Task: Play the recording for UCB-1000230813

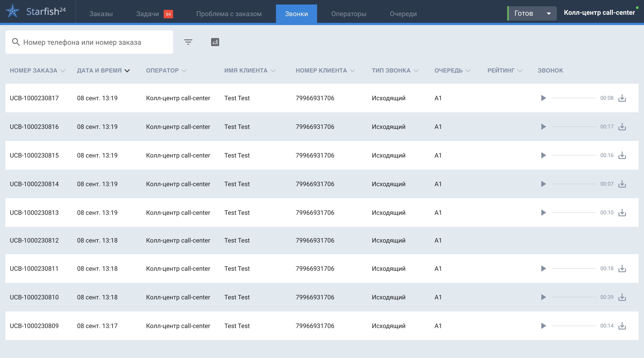Action: pos(543,213)
